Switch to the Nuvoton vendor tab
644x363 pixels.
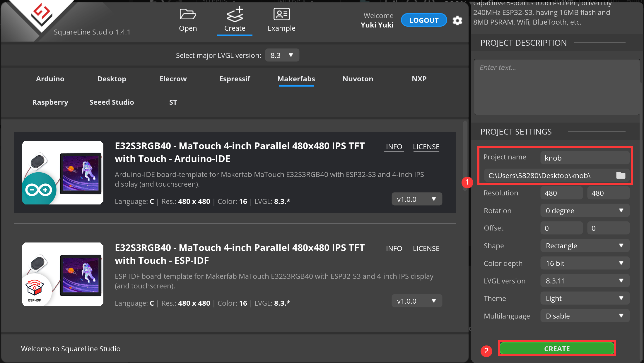tap(358, 79)
